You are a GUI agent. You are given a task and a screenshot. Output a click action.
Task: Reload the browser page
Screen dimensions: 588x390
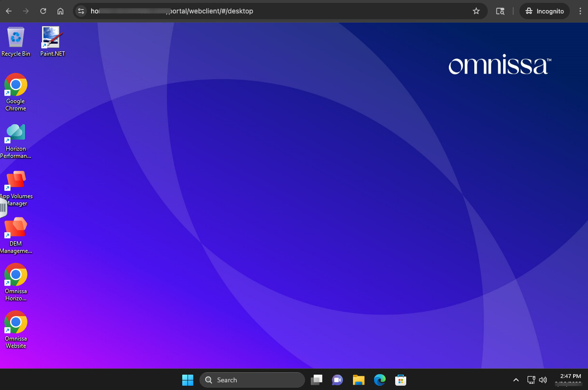point(43,11)
